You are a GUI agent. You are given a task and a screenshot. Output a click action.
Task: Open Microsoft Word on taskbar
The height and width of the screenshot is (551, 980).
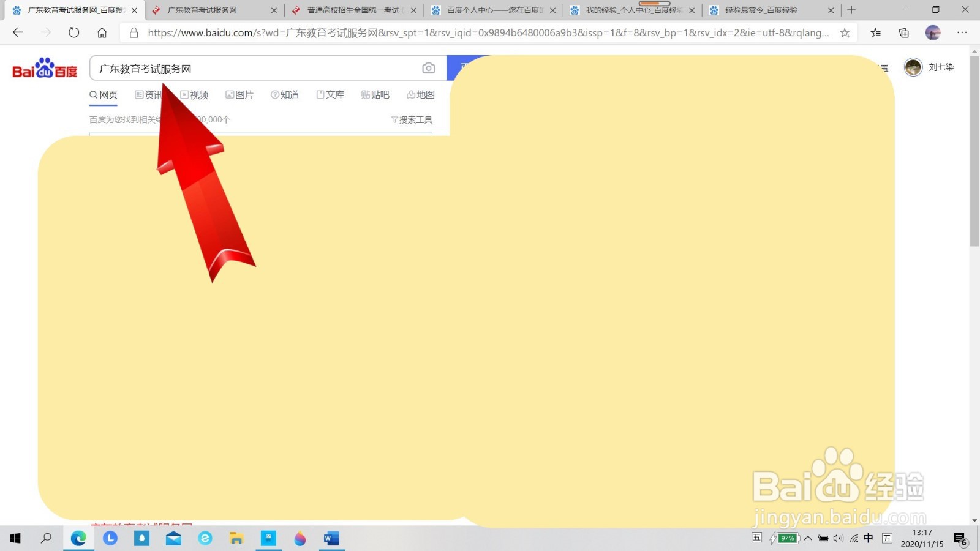(x=331, y=538)
